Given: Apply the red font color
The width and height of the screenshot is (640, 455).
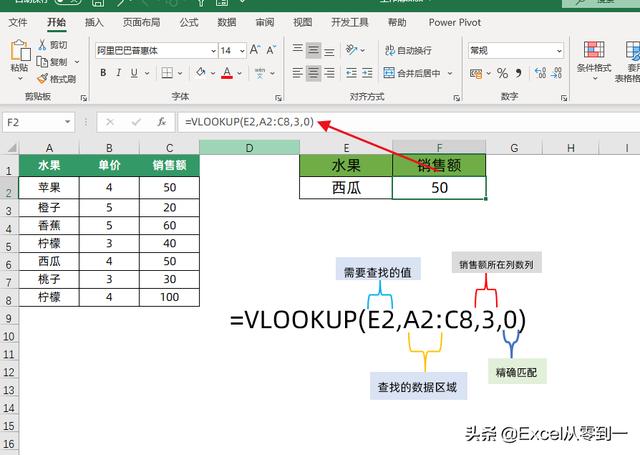Looking at the screenshot, I should point(227,73).
